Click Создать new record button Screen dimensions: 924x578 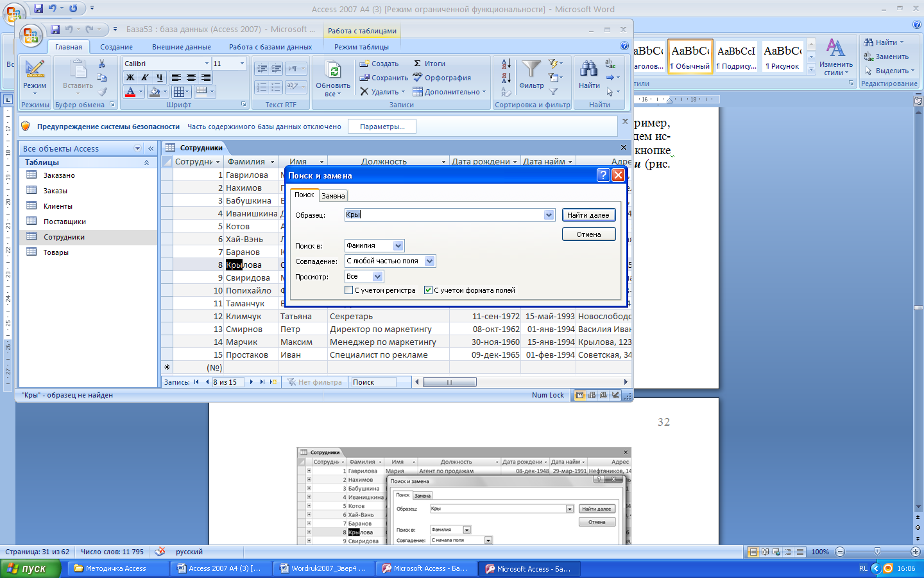(379, 64)
